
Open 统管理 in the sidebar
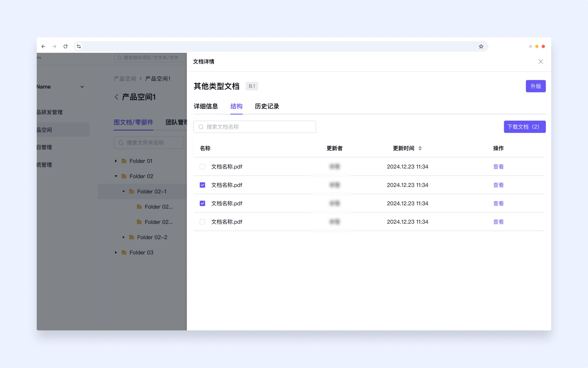click(45, 165)
